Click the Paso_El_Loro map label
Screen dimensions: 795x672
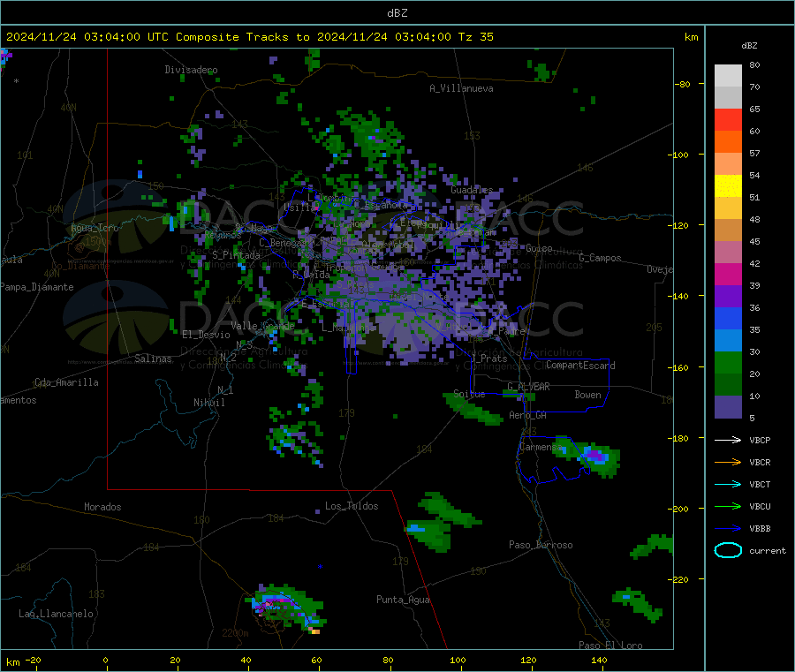[610, 646]
